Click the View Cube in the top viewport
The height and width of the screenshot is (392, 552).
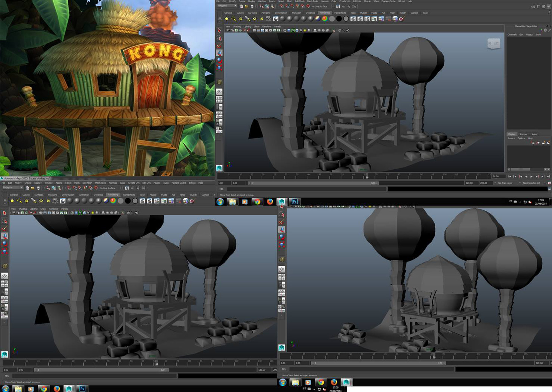coord(493,43)
